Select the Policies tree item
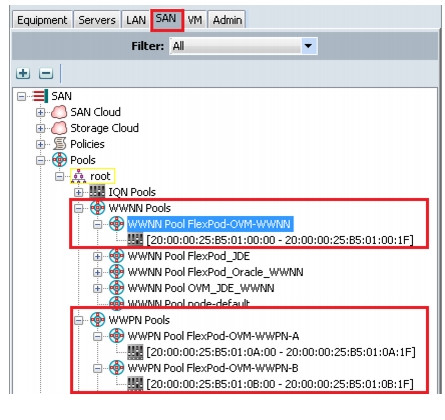This screenshot has height=420, width=445. coord(87,144)
